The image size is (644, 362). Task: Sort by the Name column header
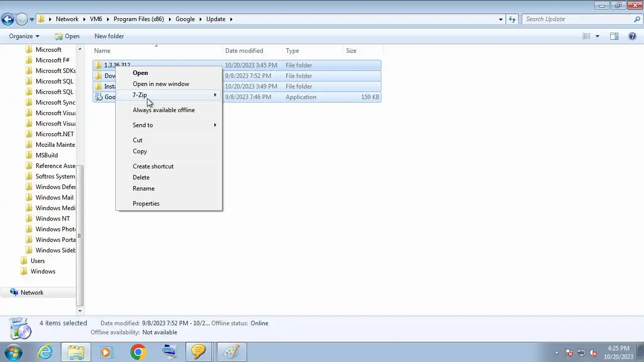click(157, 51)
